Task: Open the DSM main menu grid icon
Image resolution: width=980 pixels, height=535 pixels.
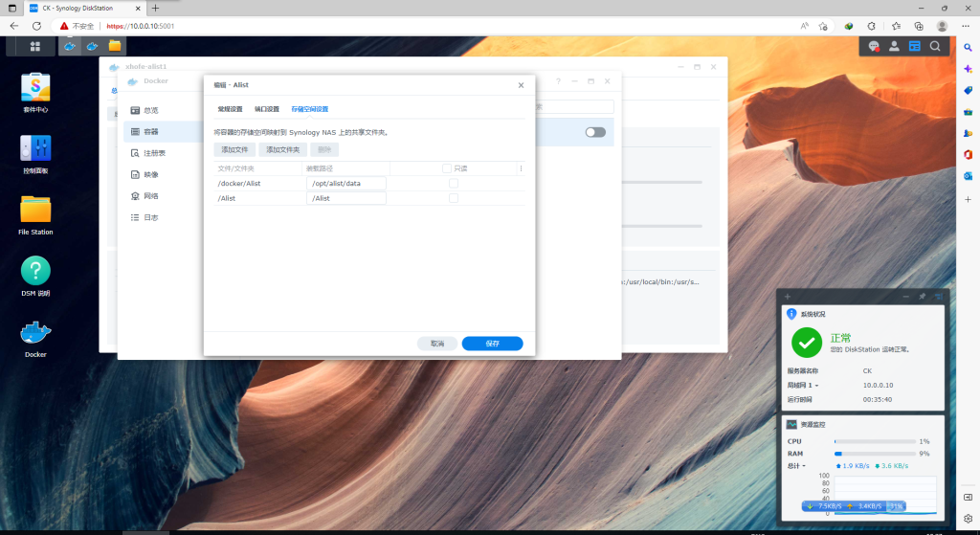Action: (x=35, y=46)
